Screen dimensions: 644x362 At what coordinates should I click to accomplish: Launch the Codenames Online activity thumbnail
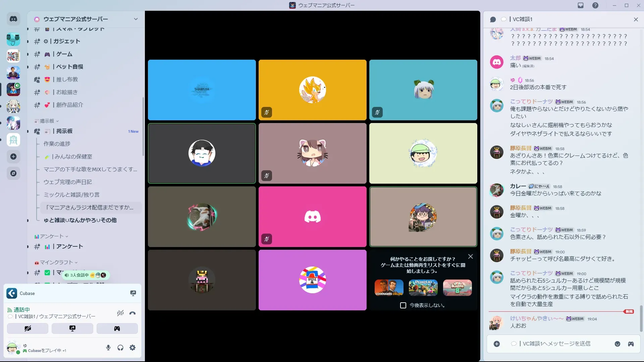click(389, 288)
